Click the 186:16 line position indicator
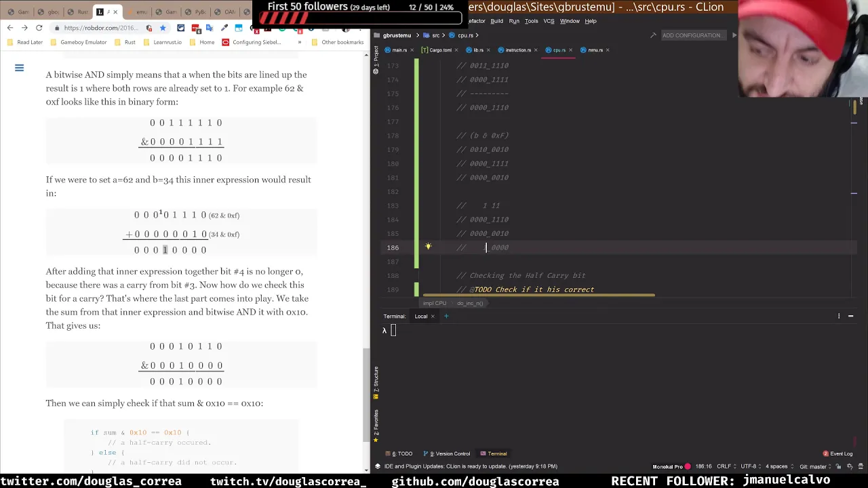 [x=703, y=466]
